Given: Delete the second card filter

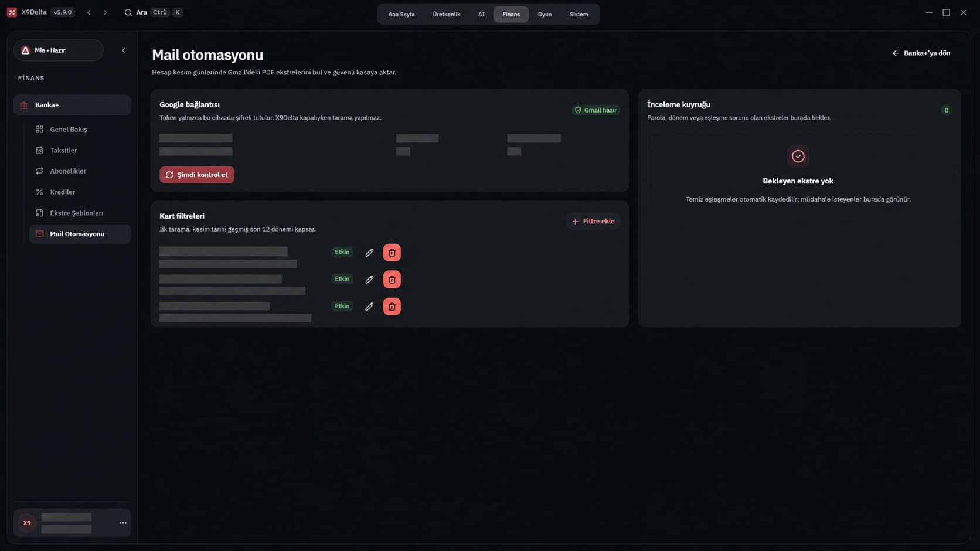Looking at the screenshot, I should pyautogui.click(x=392, y=280).
